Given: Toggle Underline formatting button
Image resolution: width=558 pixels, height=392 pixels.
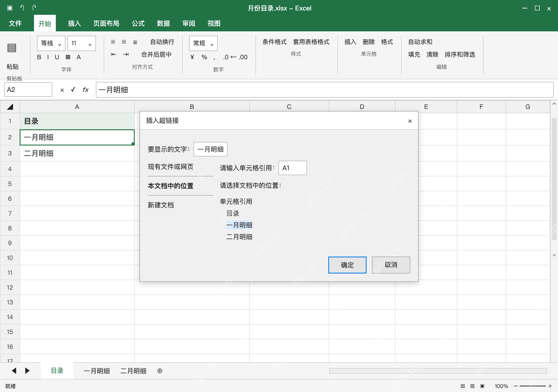Looking at the screenshot, I should click(57, 57).
